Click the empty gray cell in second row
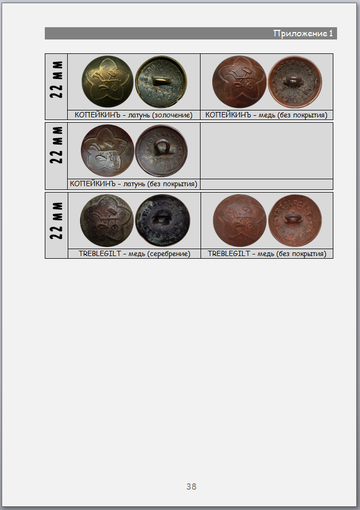The width and height of the screenshot is (360, 510). pyautogui.click(x=267, y=151)
